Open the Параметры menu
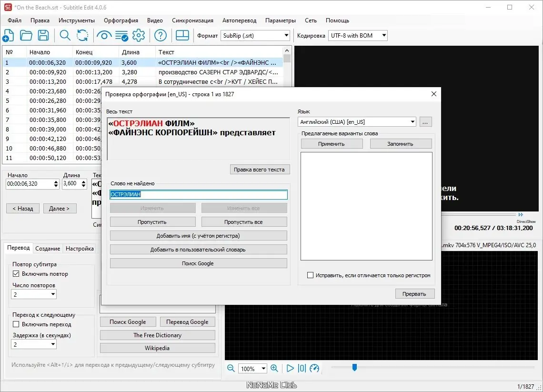The height and width of the screenshot is (392, 543). pos(281,20)
